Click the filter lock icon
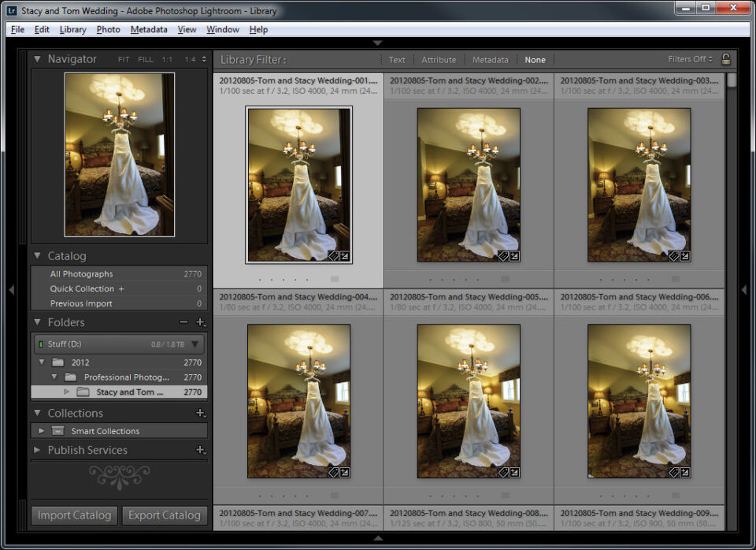Image resolution: width=756 pixels, height=550 pixels. pos(725,59)
